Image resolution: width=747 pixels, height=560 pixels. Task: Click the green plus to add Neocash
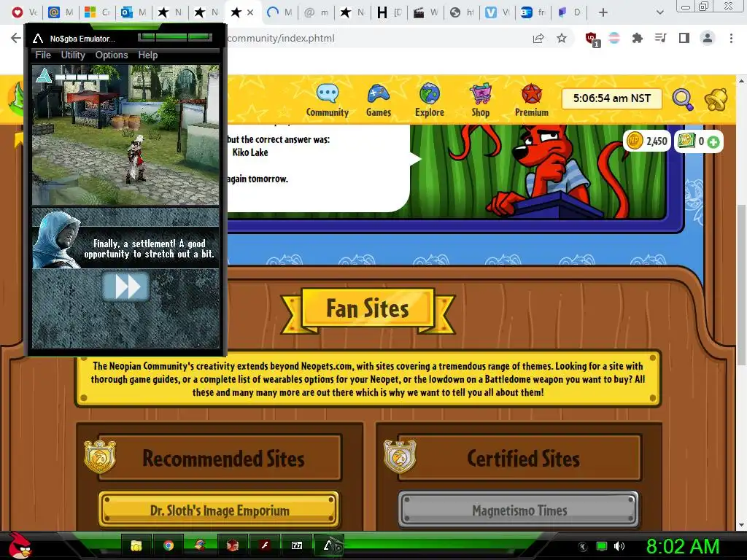coord(713,141)
